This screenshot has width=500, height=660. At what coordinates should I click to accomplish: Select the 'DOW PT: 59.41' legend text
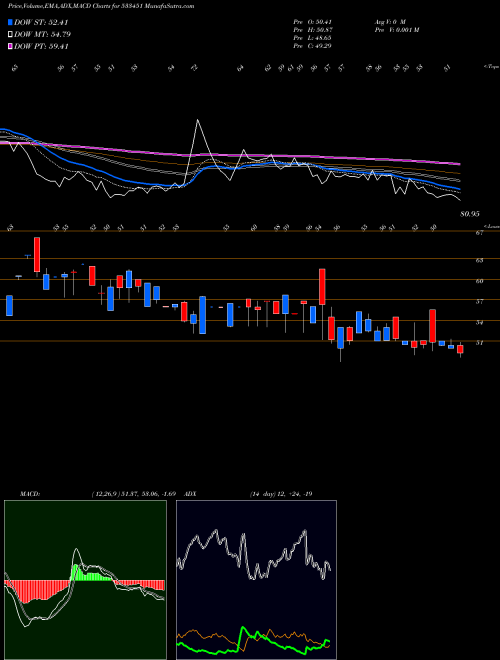pos(41,46)
